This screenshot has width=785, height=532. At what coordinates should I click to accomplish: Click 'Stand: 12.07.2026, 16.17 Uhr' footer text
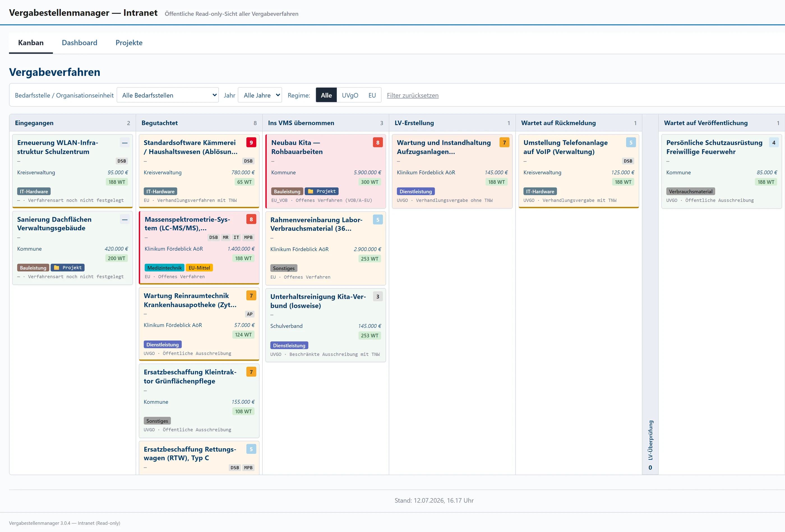click(x=434, y=501)
